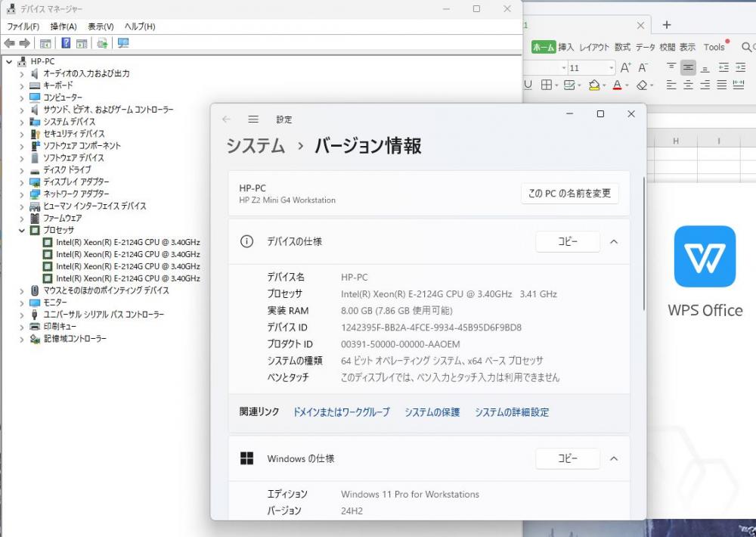Close the WPS document tab with X
The width and height of the screenshot is (756, 537).
[x=641, y=26]
